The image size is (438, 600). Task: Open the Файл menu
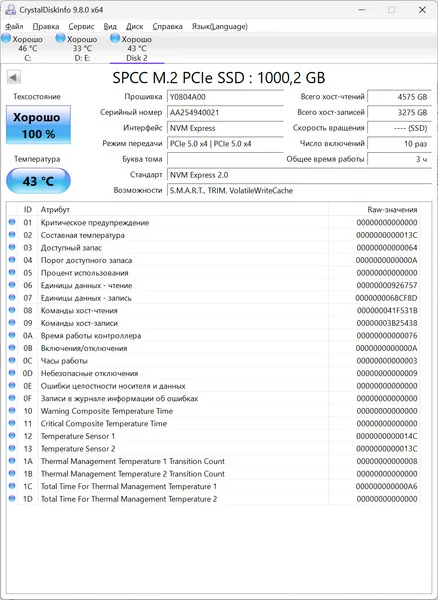(x=14, y=26)
